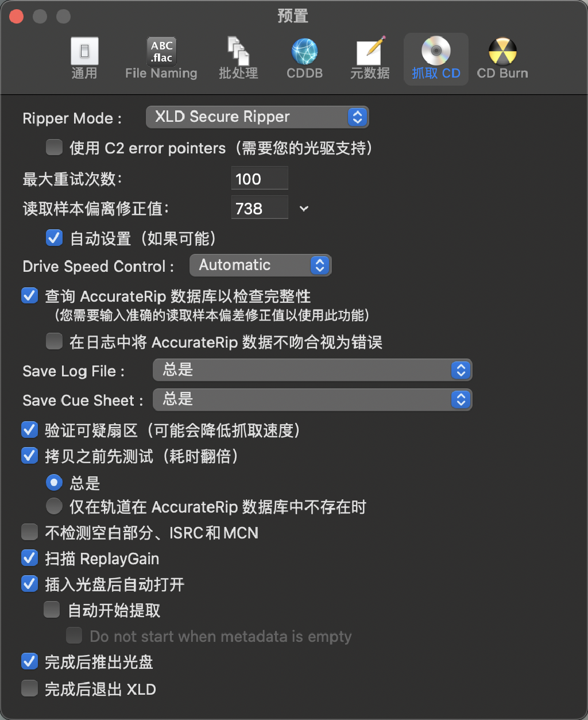The image size is (588, 720).
Task: Open the Drive Speed Control dropdown
Action: (x=261, y=265)
